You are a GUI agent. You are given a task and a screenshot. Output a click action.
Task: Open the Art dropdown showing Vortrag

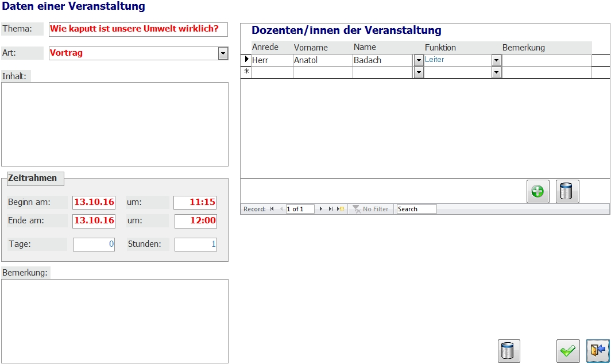click(223, 53)
